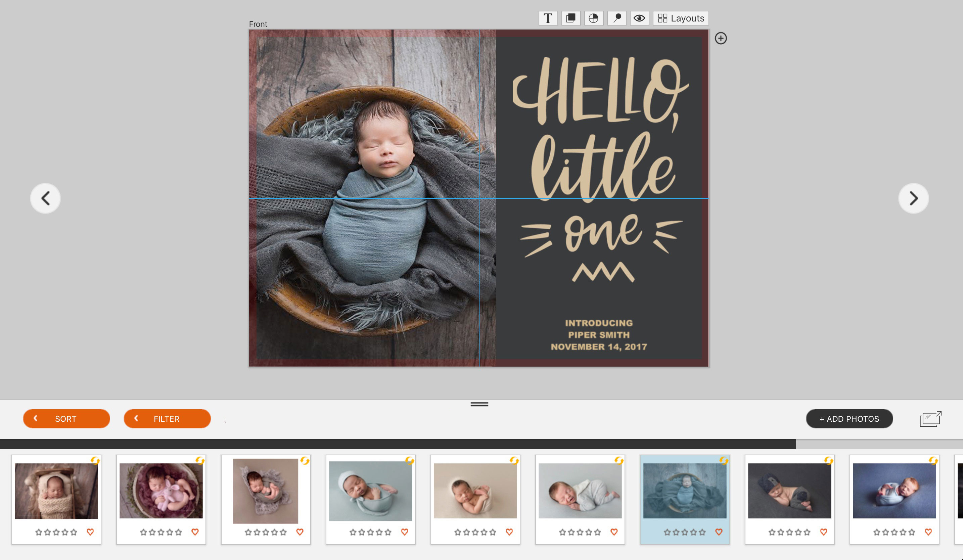Click the 'Front' page label

pyautogui.click(x=258, y=24)
